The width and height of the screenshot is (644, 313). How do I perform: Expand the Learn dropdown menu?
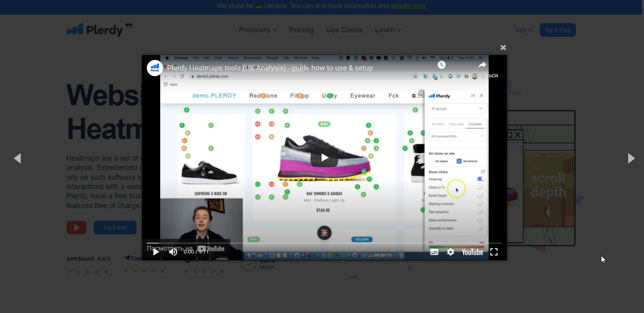coord(388,30)
